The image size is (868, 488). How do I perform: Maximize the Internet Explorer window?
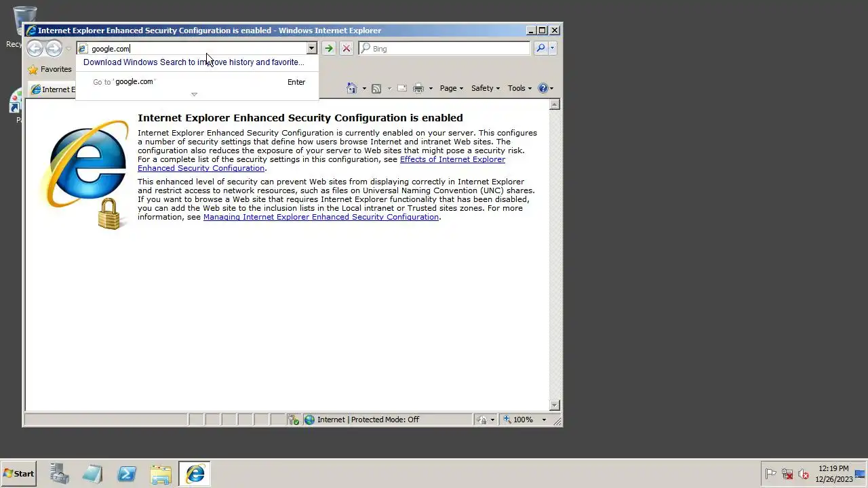[542, 30]
